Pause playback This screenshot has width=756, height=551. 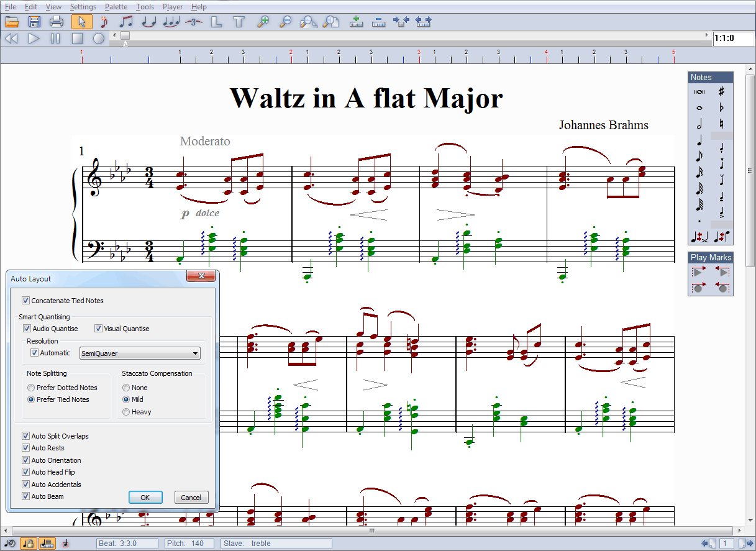55,39
